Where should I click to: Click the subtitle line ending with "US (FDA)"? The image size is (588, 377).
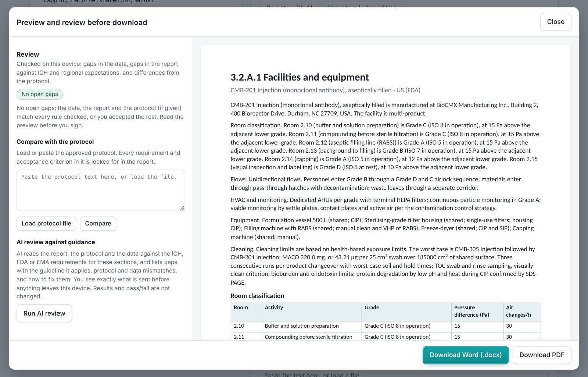pos(325,90)
